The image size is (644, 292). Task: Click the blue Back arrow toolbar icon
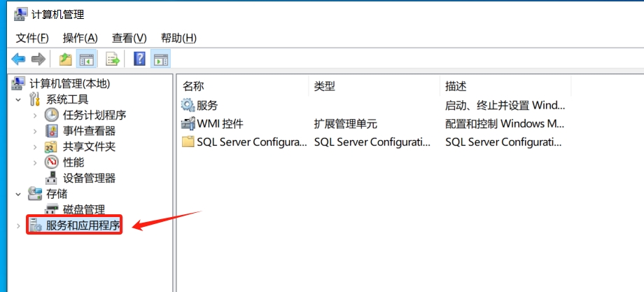point(18,59)
